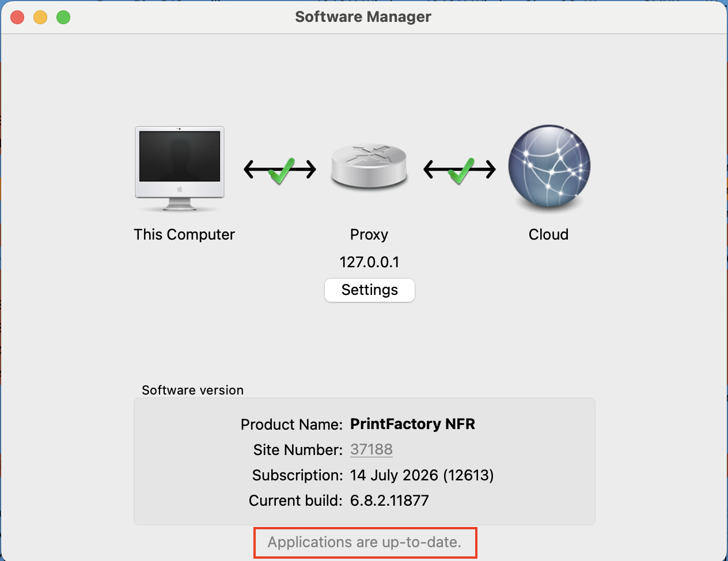This screenshot has height=561, width=728.
Task: Close the Software Manager window
Action: [x=17, y=17]
